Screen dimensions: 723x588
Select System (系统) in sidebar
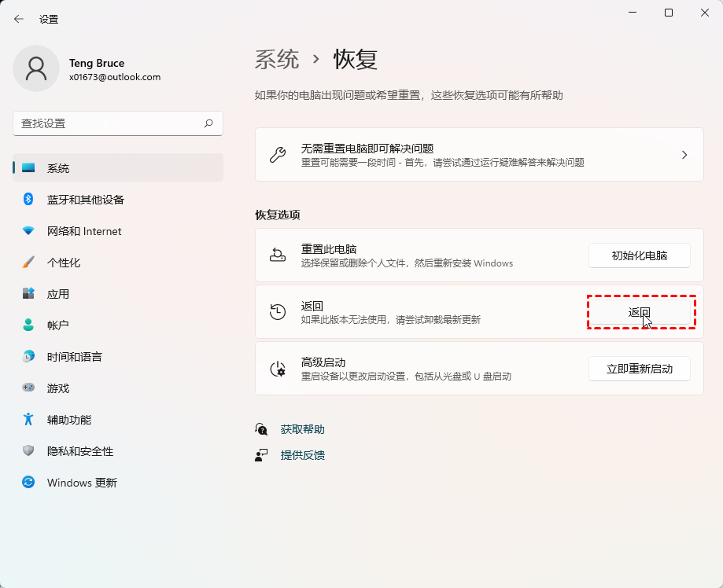57,168
